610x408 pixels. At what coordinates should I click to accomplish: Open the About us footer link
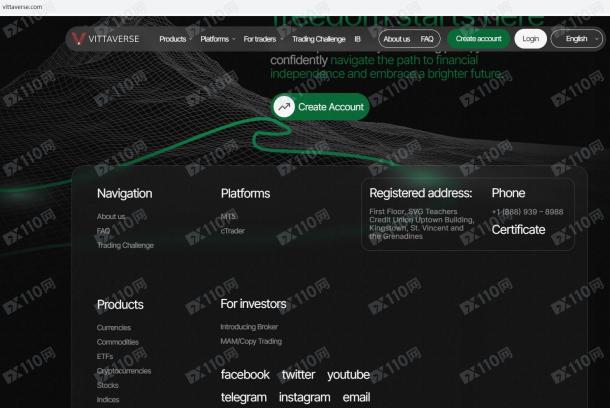(x=111, y=216)
